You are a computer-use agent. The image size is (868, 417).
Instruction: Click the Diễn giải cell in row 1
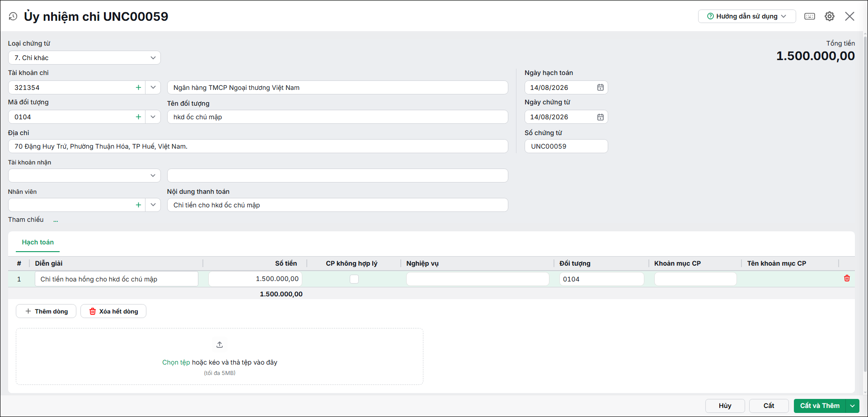click(x=117, y=279)
